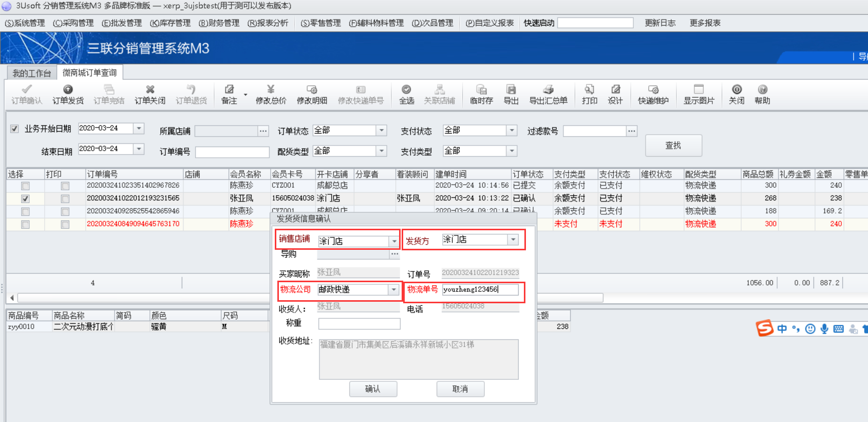Click 取消 in the shipping dialog
Image resolution: width=868 pixels, height=422 pixels.
click(460, 389)
